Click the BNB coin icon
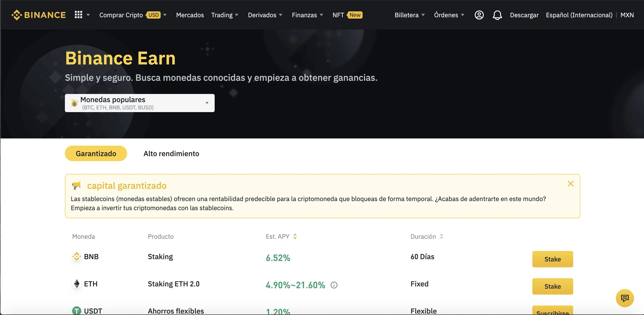Image resolution: width=644 pixels, height=315 pixels. pos(76,256)
